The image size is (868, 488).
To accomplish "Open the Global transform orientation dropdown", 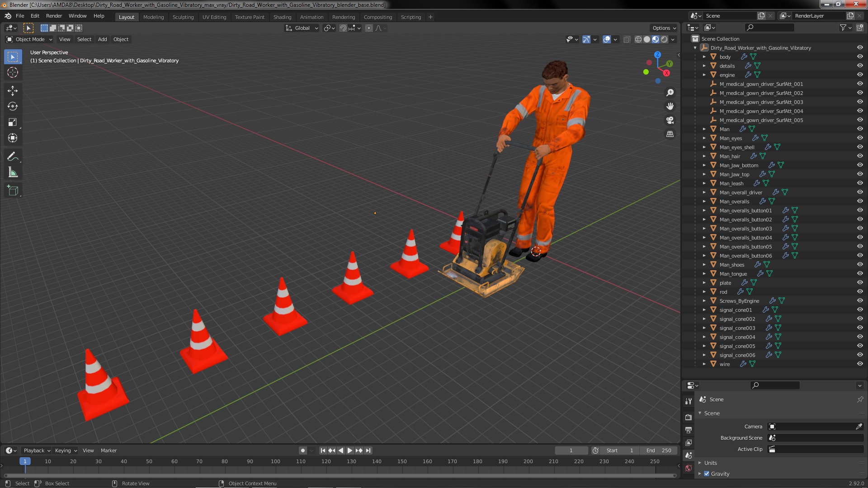I will 302,28.
